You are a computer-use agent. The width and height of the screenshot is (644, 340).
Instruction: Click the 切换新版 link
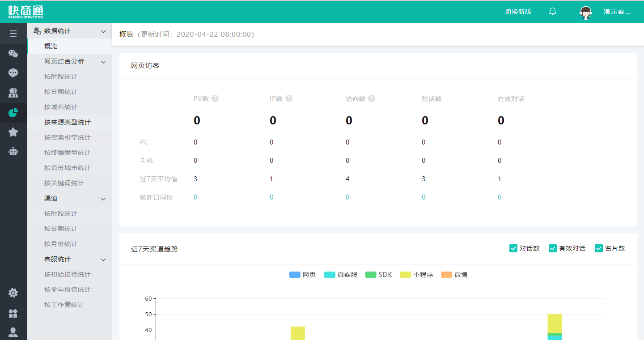(518, 12)
